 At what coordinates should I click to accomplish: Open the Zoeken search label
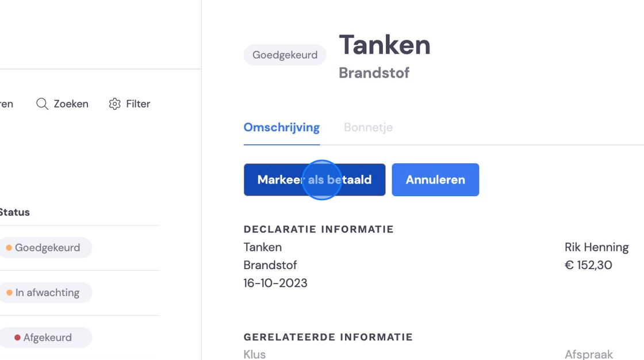click(71, 104)
